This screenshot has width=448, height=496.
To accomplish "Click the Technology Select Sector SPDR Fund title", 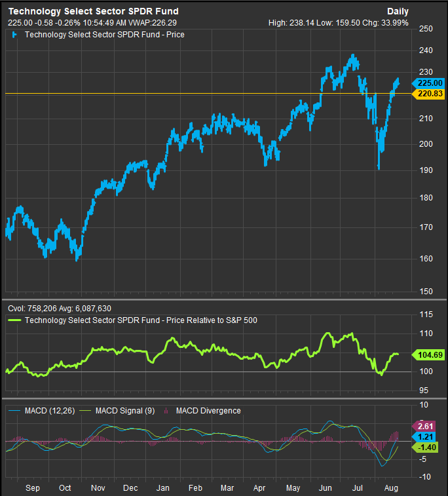I will pyautogui.click(x=93, y=11).
